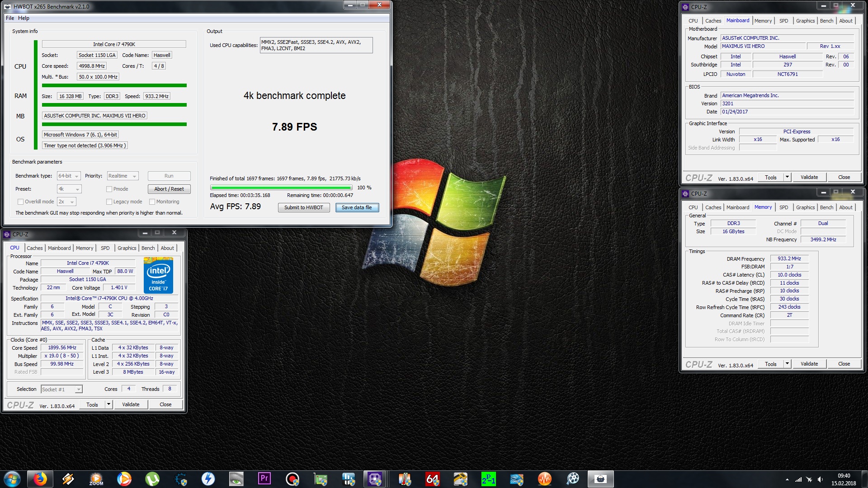Viewport: 868px width, 488px height.
Task: Open Graphics tab in the Memory CPU-Z window
Action: [x=805, y=207]
